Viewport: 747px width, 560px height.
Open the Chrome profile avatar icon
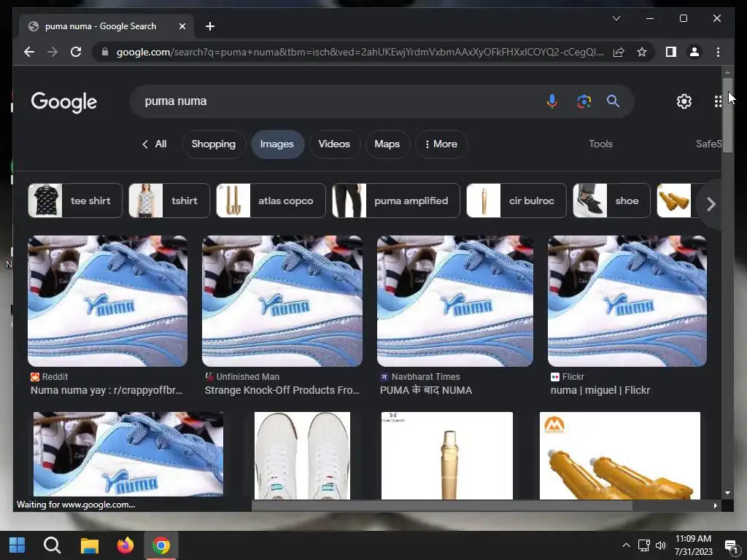[x=694, y=52]
